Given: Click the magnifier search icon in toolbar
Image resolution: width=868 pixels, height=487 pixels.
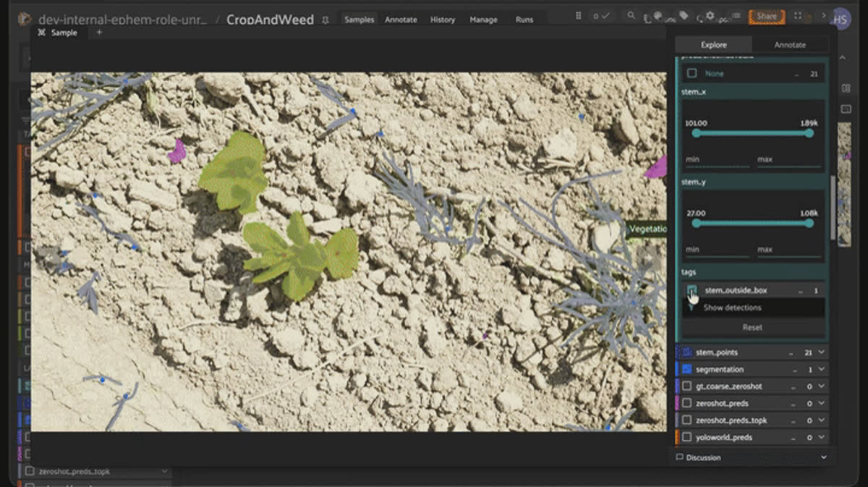Looking at the screenshot, I should (631, 15).
